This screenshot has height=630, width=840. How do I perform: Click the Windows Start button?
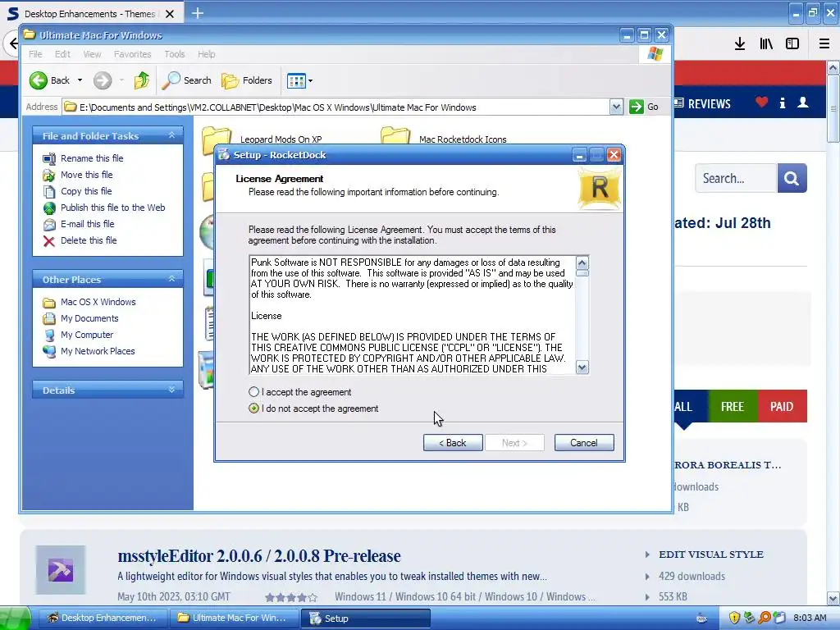[15, 619]
